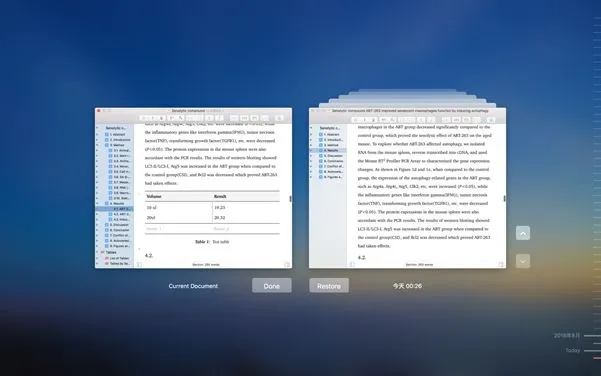Image resolution: width=601 pixels, height=376 pixels.
Task: Click the Restore button
Action: click(x=329, y=286)
